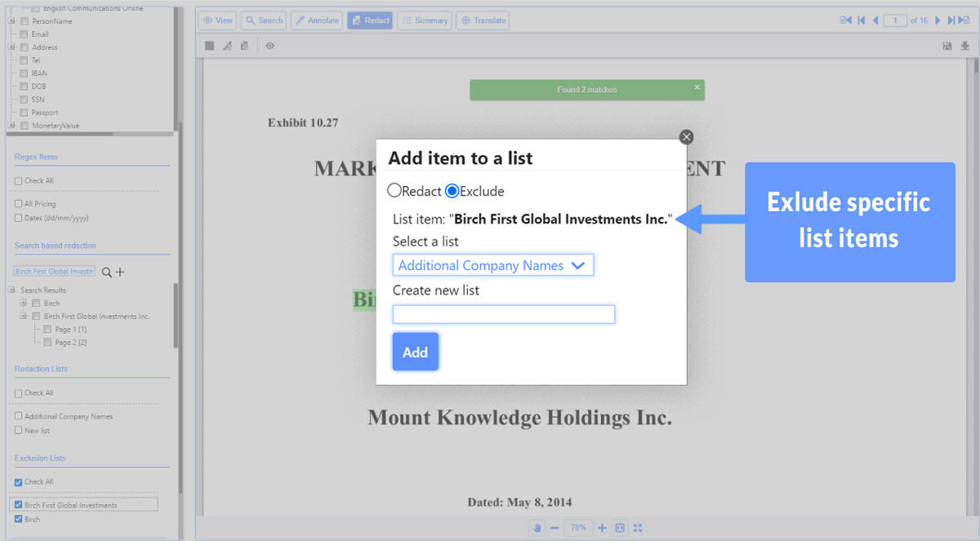980x541 pixels.
Task: Open the eye preview icon below the toolbar
Action: (x=269, y=47)
